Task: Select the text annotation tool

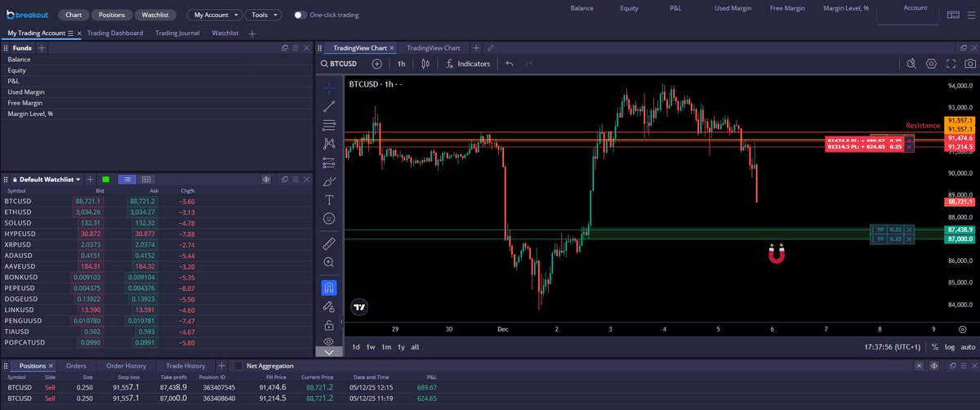Action: (x=329, y=200)
